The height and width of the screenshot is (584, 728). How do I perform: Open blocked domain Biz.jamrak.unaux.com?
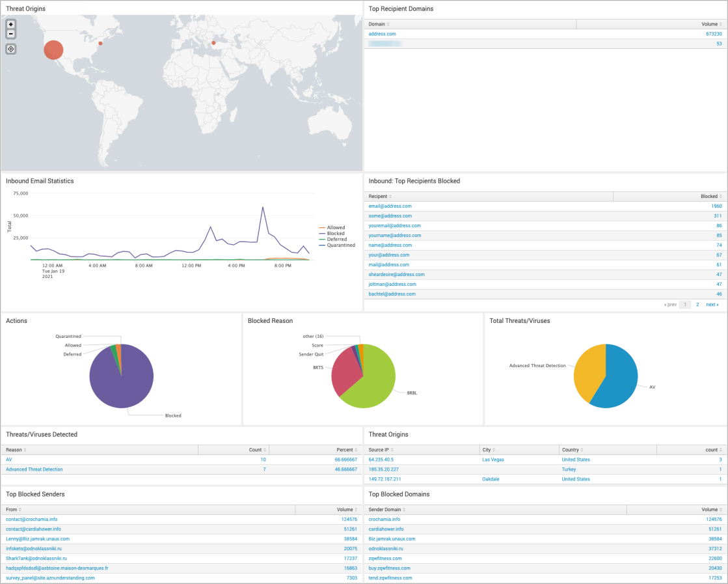pyautogui.click(x=392, y=539)
